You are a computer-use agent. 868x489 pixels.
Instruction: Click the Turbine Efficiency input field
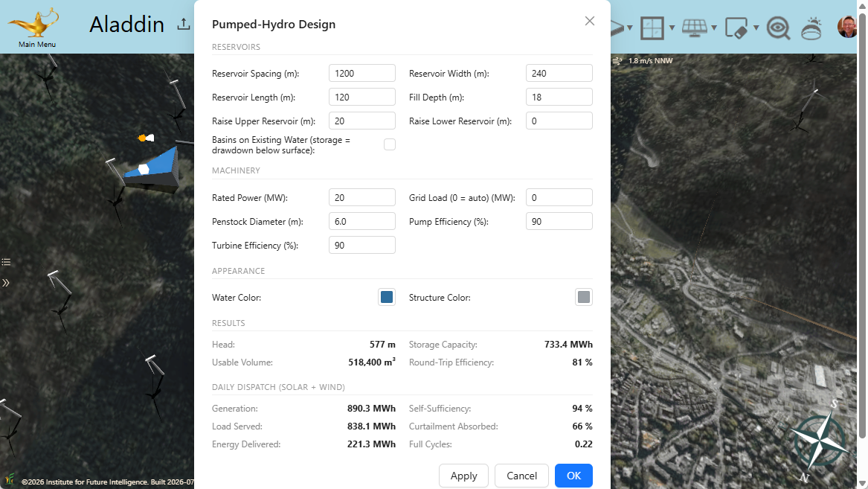[x=362, y=246]
